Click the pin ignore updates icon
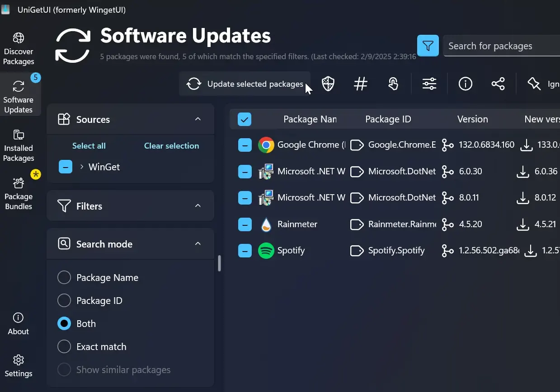This screenshot has width=560, height=392. pos(534,84)
